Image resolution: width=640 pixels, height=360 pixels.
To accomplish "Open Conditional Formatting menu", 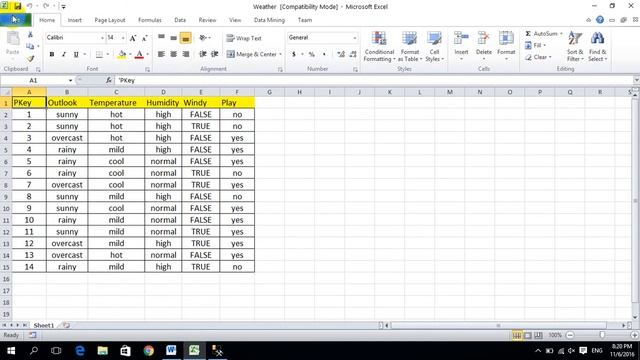I will 379,46.
